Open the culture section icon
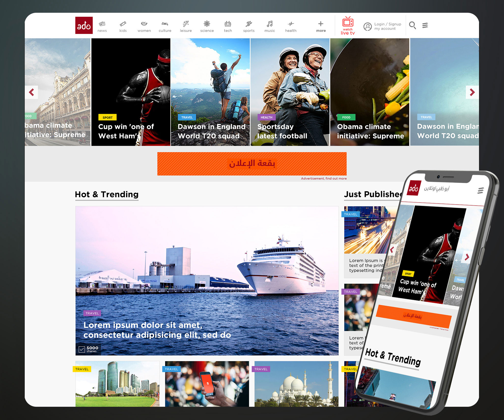 (165, 24)
